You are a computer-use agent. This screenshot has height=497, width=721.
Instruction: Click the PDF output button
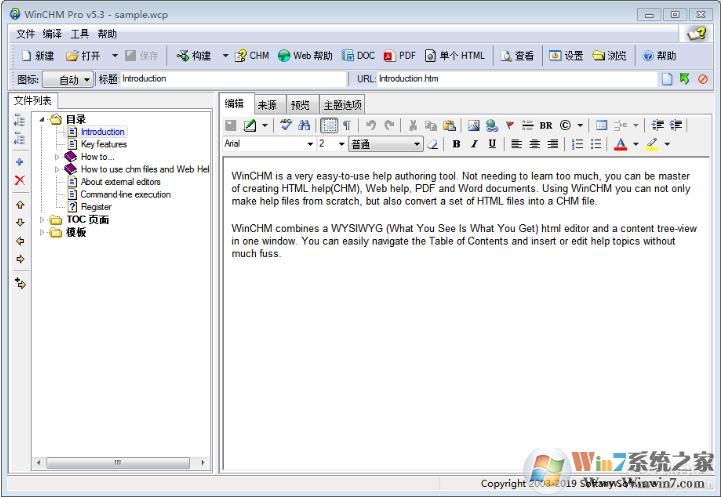400,56
